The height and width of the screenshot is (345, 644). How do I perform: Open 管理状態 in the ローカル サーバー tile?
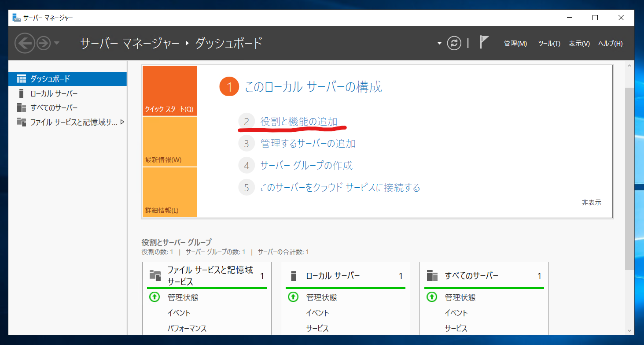pos(321,297)
